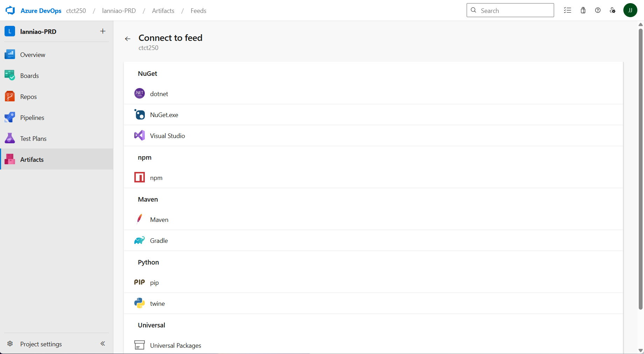Click the vertical page scrollbar

coord(641,168)
